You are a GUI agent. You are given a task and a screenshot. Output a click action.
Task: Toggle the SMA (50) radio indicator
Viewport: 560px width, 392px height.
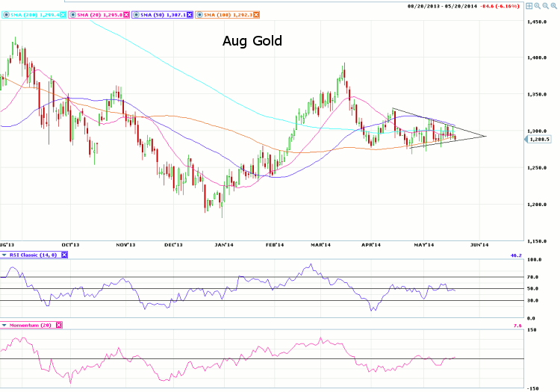pos(136,15)
